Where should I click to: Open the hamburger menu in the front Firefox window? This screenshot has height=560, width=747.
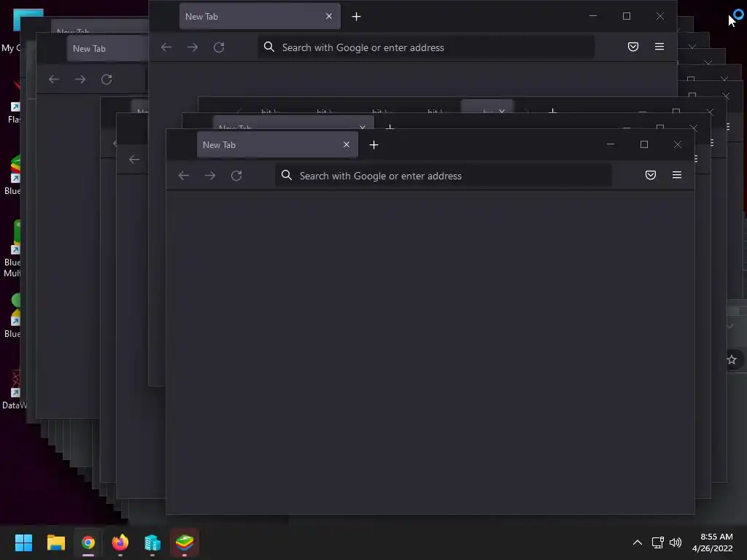click(x=676, y=175)
